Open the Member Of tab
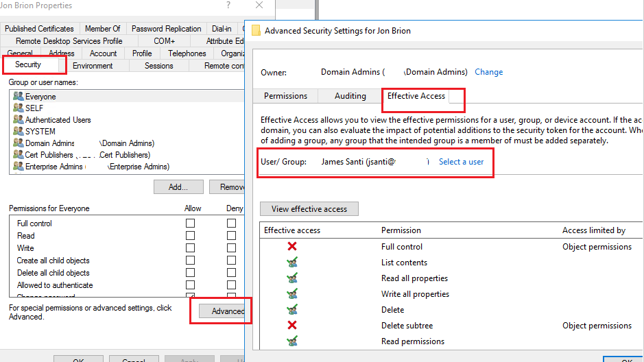 (x=102, y=29)
